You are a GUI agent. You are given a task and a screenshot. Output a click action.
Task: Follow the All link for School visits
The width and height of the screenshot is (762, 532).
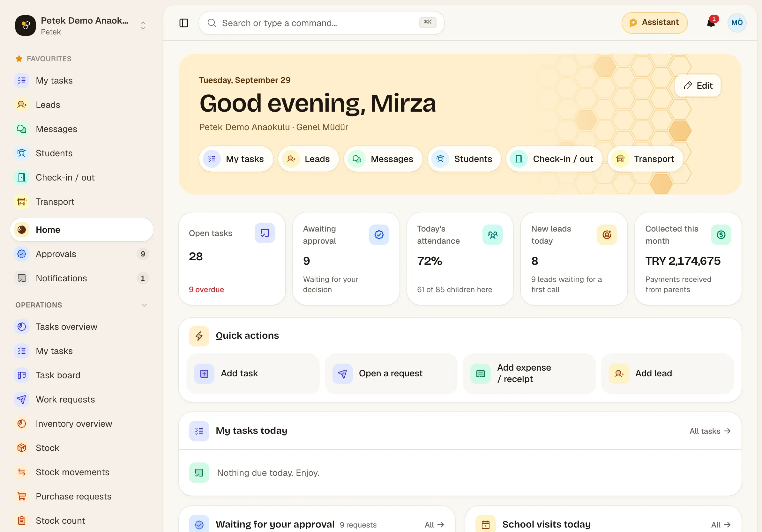[721, 525]
